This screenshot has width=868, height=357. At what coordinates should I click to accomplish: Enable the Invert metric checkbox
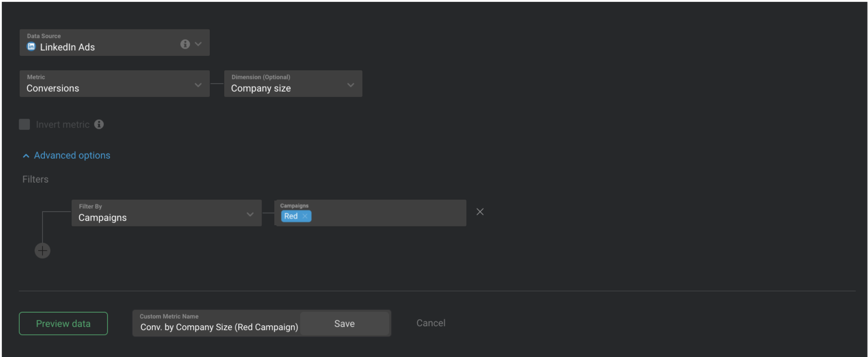click(24, 124)
